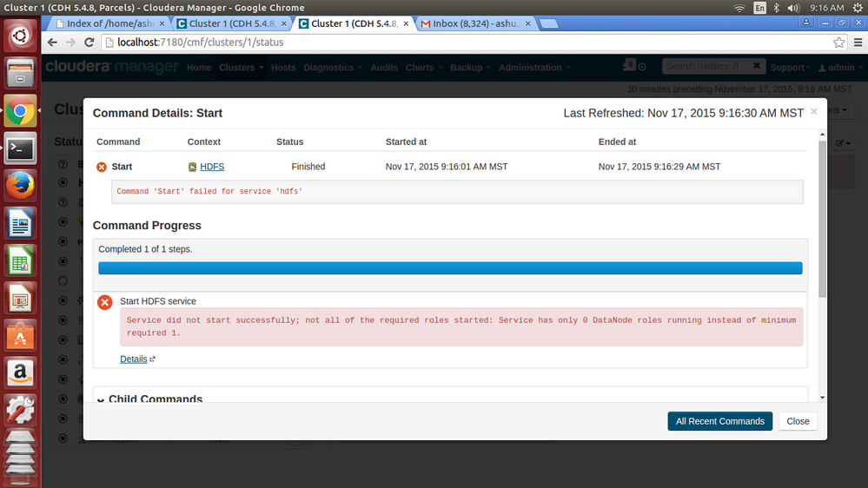Click the En keyboard layout indicator

point(759,8)
